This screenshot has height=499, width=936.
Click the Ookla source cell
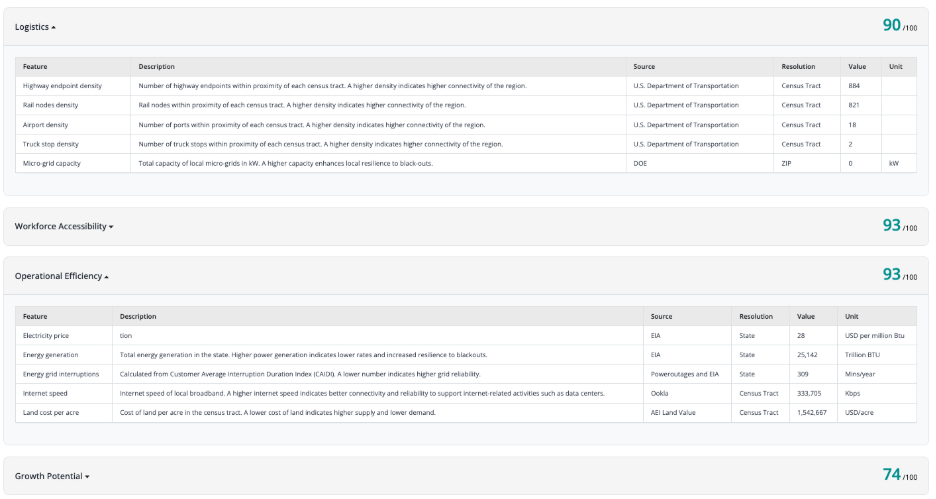tap(659, 393)
